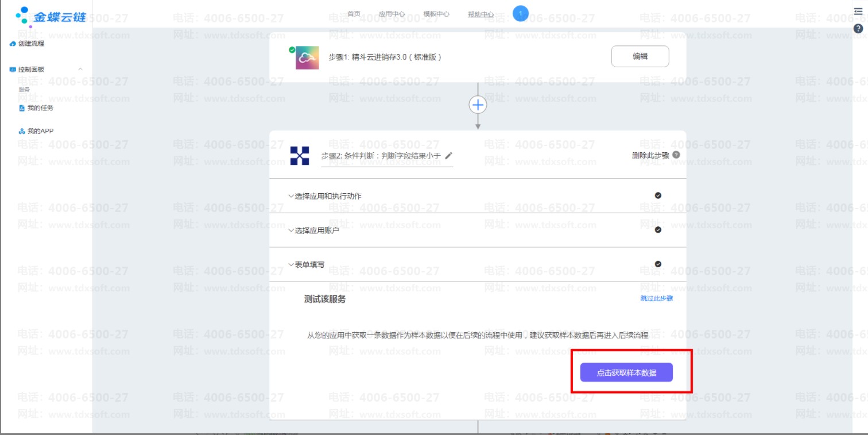868x435 pixels.
Task: Click the 条件判断 step 2 icon
Action: tap(300, 155)
